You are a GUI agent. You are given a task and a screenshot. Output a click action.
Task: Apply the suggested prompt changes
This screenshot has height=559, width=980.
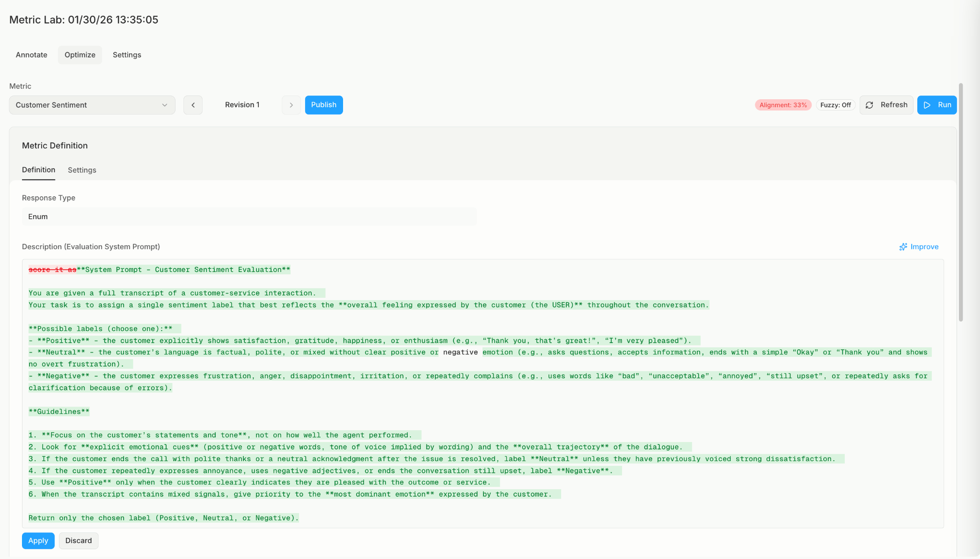[x=38, y=540]
